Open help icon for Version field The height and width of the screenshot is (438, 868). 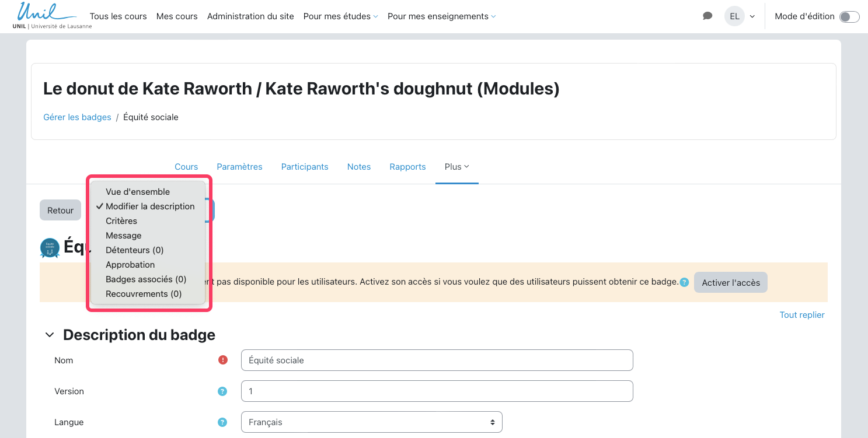point(222,391)
